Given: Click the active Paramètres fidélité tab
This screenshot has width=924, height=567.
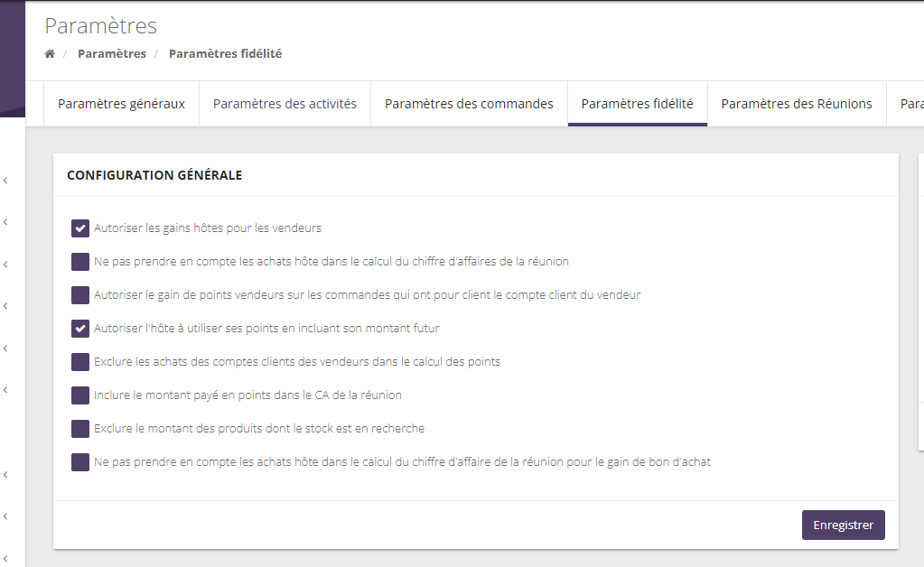Looking at the screenshot, I should pyautogui.click(x=637, y=104).
